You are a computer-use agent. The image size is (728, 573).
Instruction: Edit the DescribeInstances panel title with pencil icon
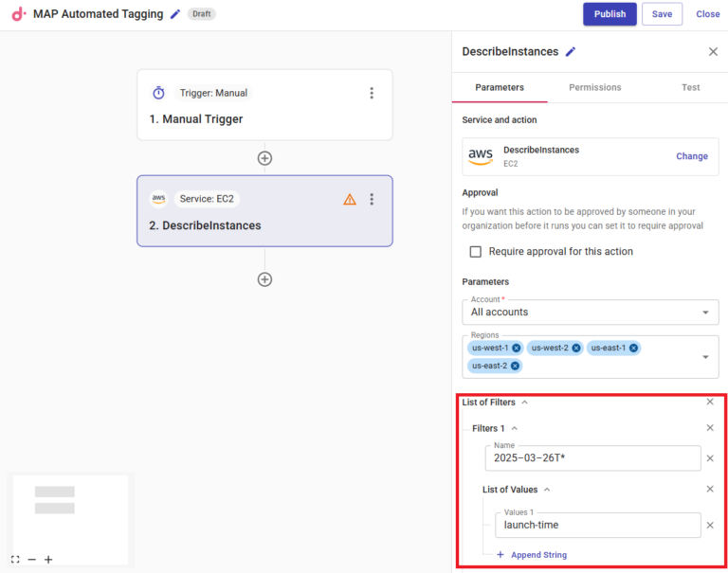click(x=570, y=52)
